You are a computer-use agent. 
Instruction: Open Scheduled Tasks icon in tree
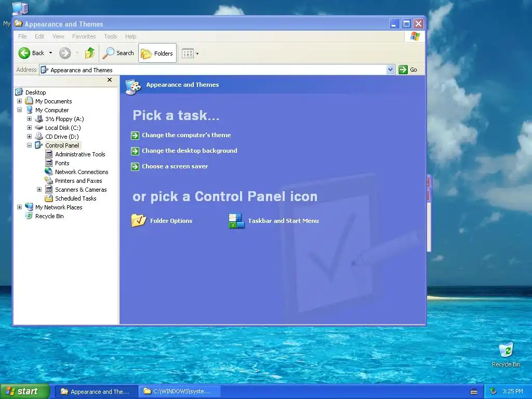click(x=49, y=198)
